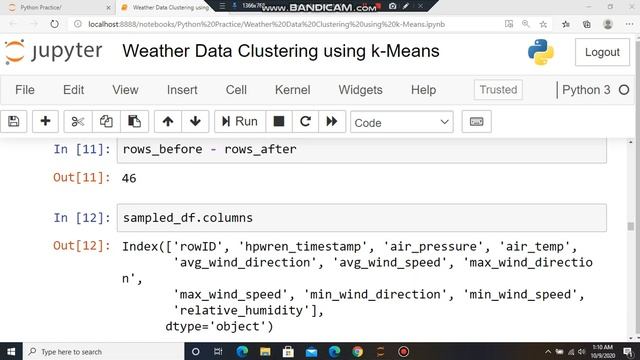Click the output value 46
640x360 pixels.
pos(129,178)
